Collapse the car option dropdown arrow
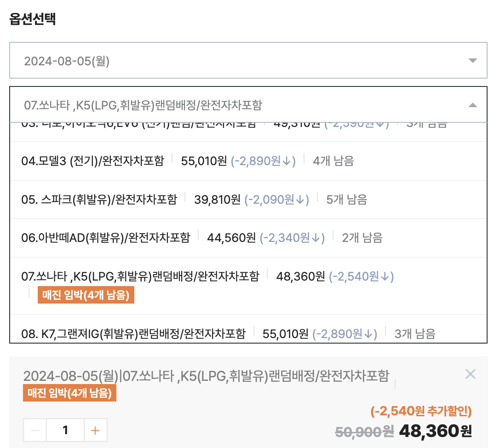 coord(472,105)
